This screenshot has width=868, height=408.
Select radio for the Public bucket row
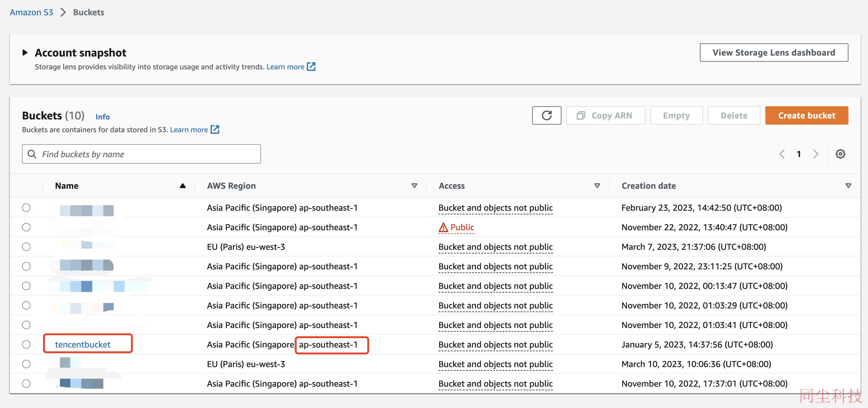[26, 227]
